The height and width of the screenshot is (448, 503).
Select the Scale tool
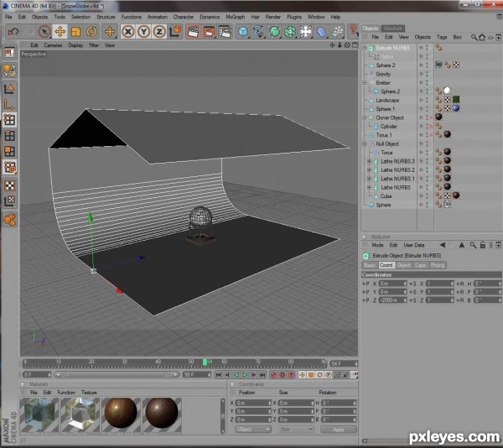click(x=75, y=31)
